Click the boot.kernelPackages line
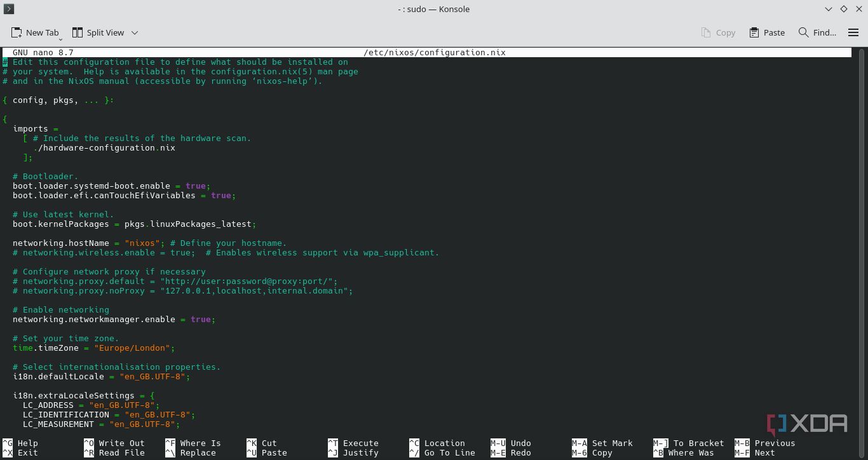Screen dimensions: 868x460 tap(135, 224)
